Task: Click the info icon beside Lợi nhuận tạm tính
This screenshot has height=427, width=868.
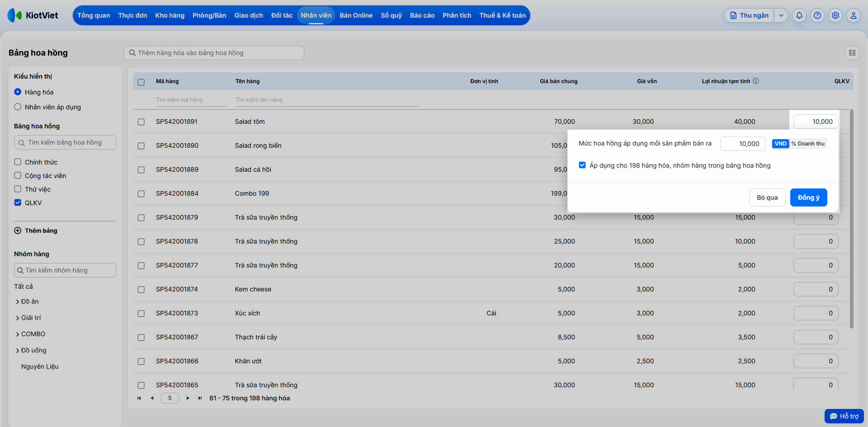Action: [756, 81]
